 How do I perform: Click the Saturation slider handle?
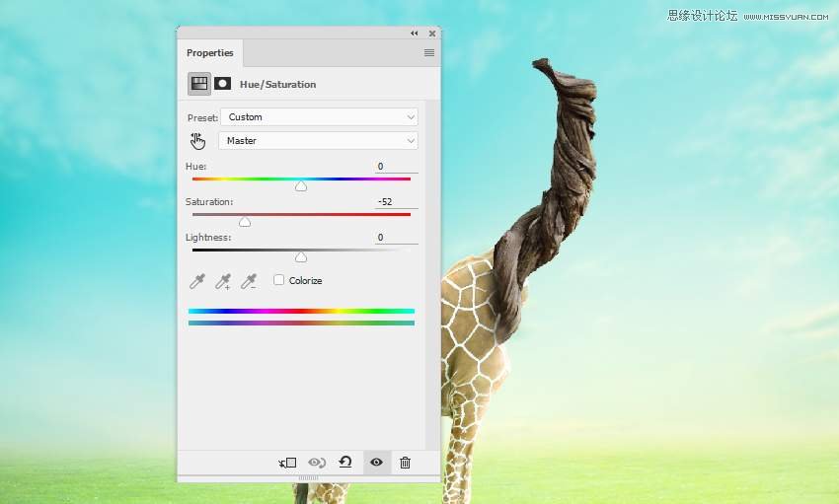245,222
